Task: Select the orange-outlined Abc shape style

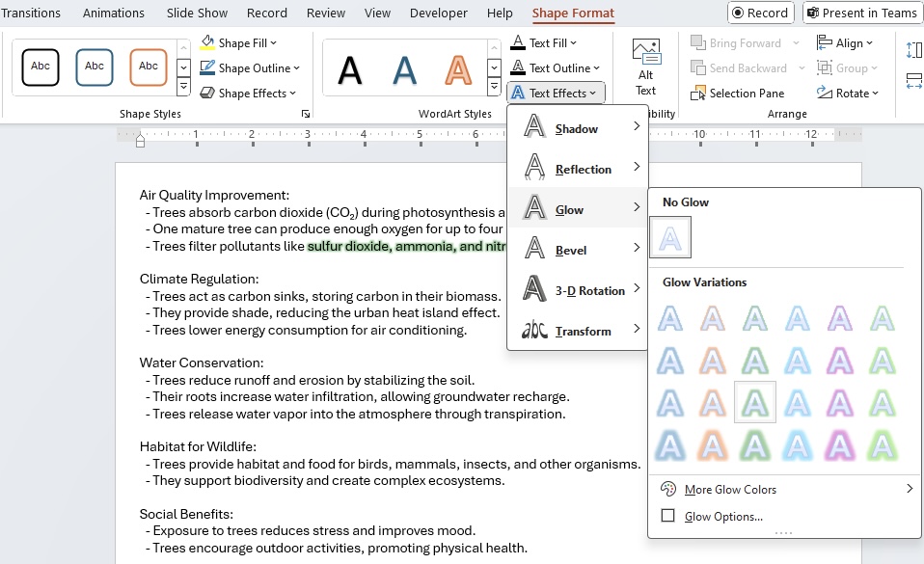Action: click(x=148, y=67)
